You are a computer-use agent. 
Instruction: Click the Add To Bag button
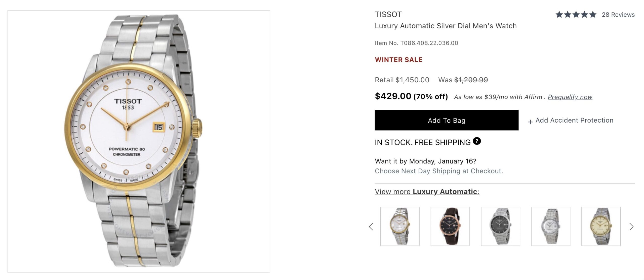(446, 120)
